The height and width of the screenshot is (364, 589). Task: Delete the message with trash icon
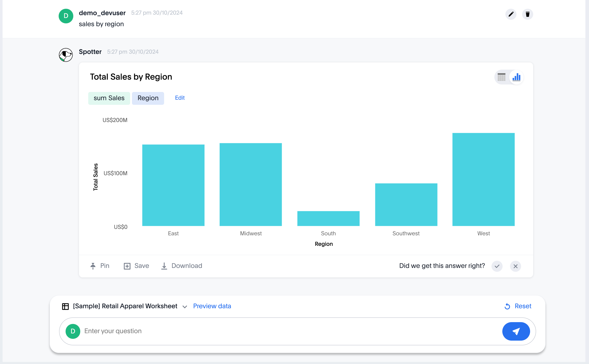(x=528, y=14)
